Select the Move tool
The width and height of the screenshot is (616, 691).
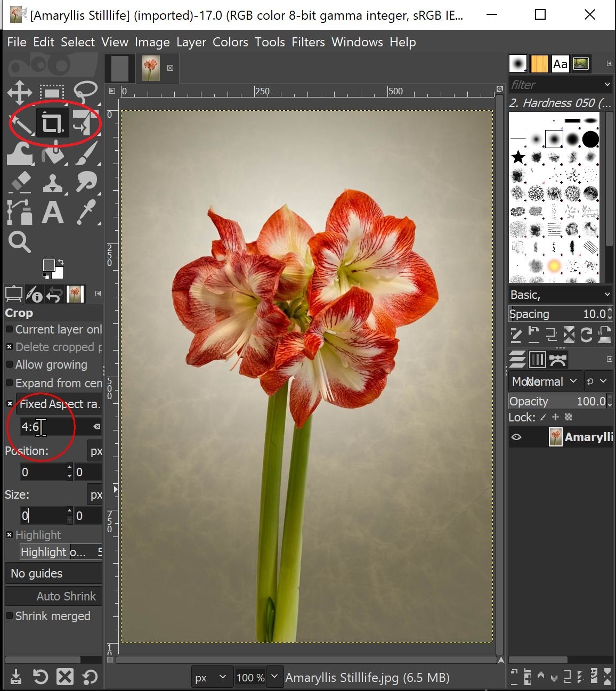20,93
